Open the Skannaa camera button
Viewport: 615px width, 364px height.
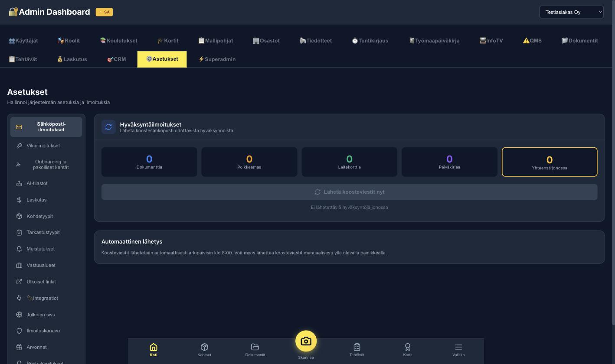point(306,341)
